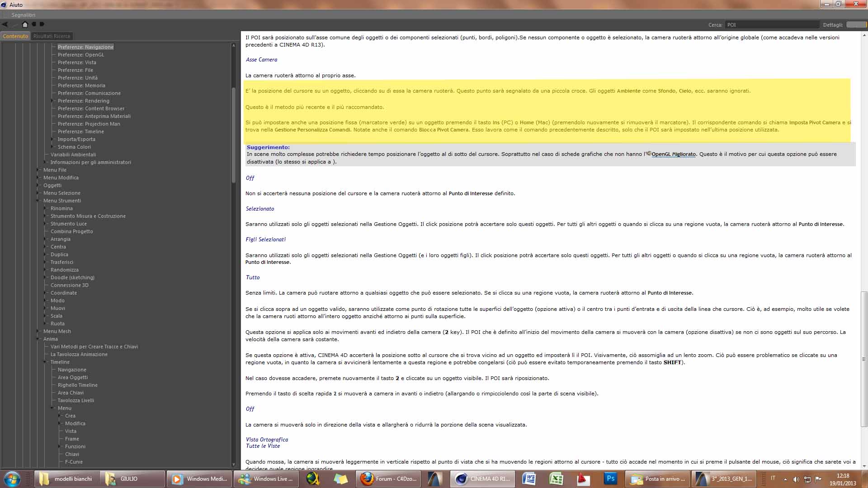Viewport: 868px width, 488px height.
Task: Click the back navigation arrow
Action: (x=5, y=24)
